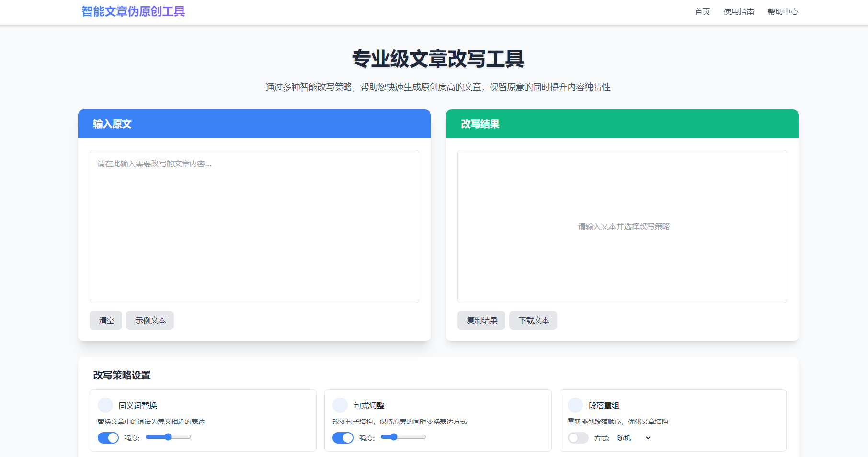Enable the 段落重组 toggle switch
Viewport: 868px width, 457px height.
coord(578,438)
